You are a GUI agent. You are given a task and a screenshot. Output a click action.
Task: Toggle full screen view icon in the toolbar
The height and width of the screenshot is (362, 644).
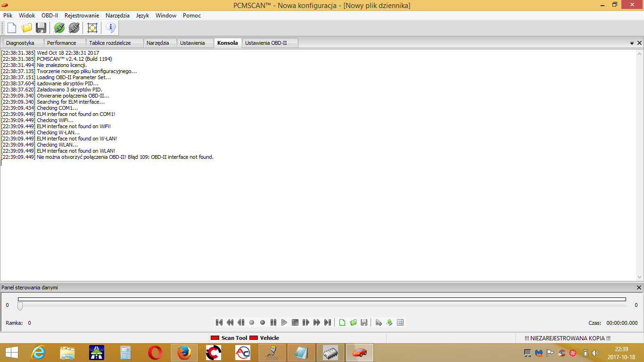click(x=92, y=28)
